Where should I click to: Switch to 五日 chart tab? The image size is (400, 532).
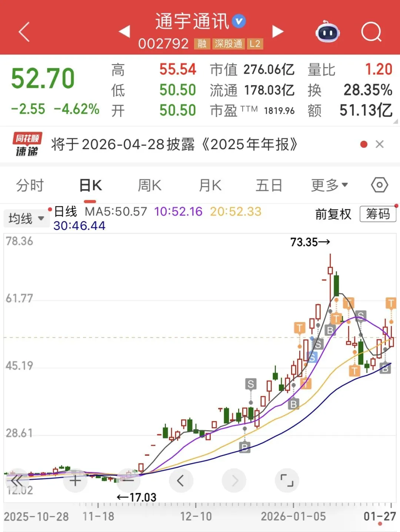pyautogui.click(x=269, y=185)
